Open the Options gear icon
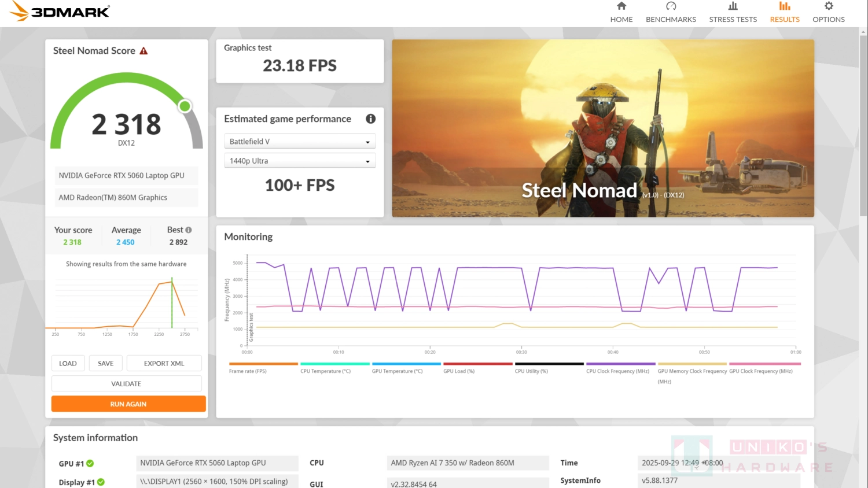The width and height of the screenshot is (868, 488). tap(829, 6)
